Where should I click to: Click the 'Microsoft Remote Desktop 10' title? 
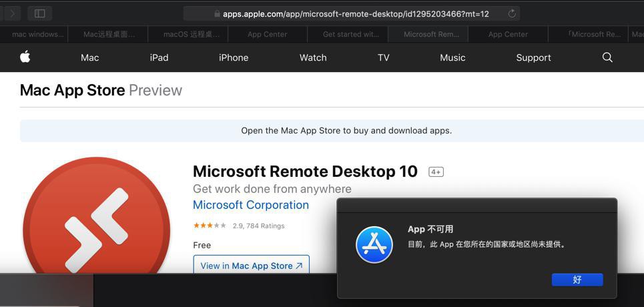305,172
